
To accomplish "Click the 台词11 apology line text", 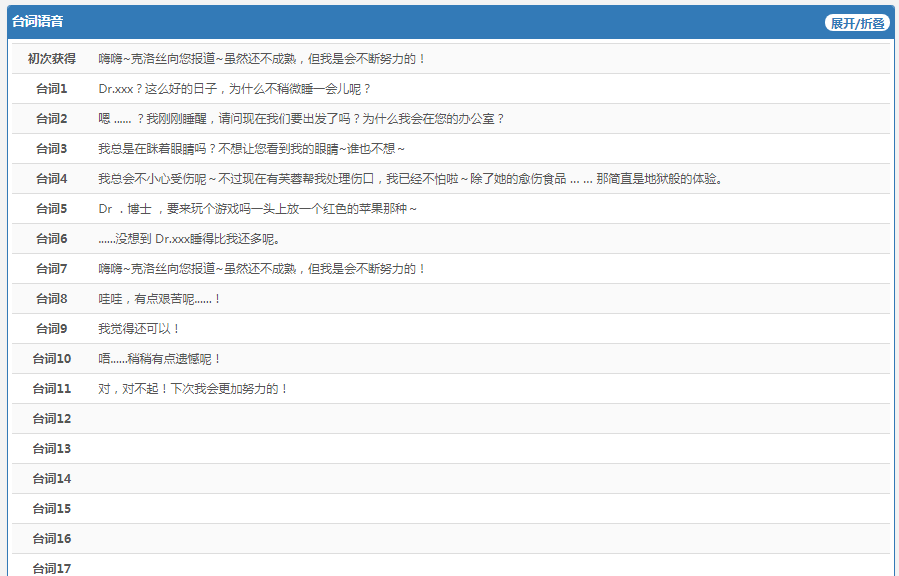I will (193, 389).
